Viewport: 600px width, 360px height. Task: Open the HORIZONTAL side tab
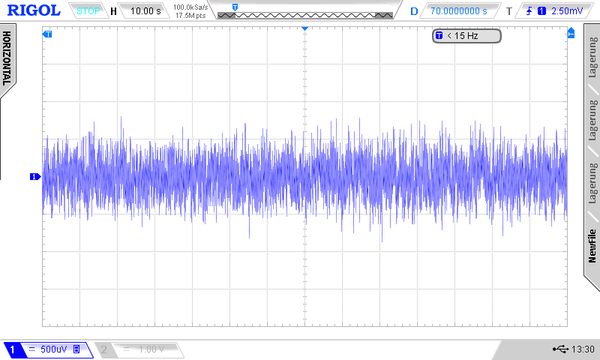tap(7, 59)
